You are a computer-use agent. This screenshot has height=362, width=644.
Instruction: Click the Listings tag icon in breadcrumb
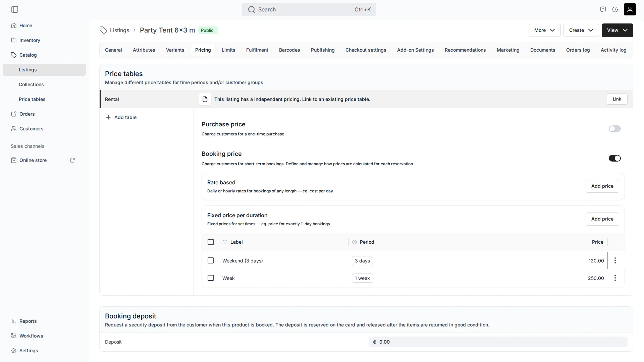tap(103, 30)
